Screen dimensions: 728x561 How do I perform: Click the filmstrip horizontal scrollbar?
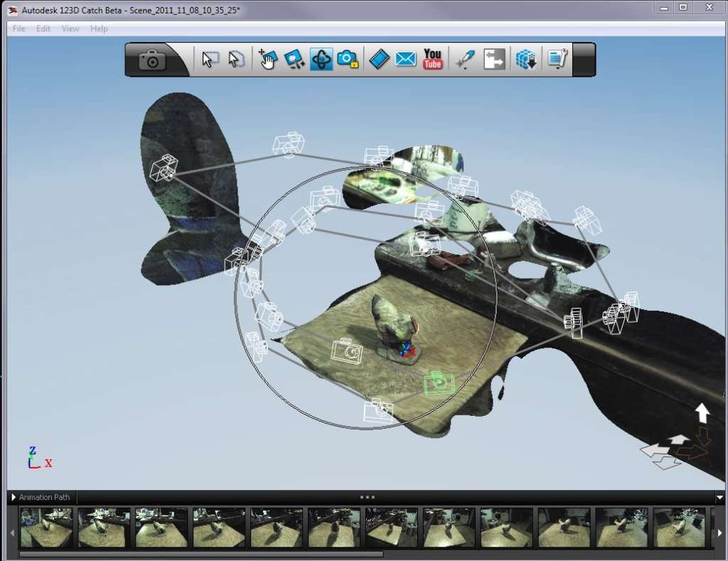click(201, 554)
